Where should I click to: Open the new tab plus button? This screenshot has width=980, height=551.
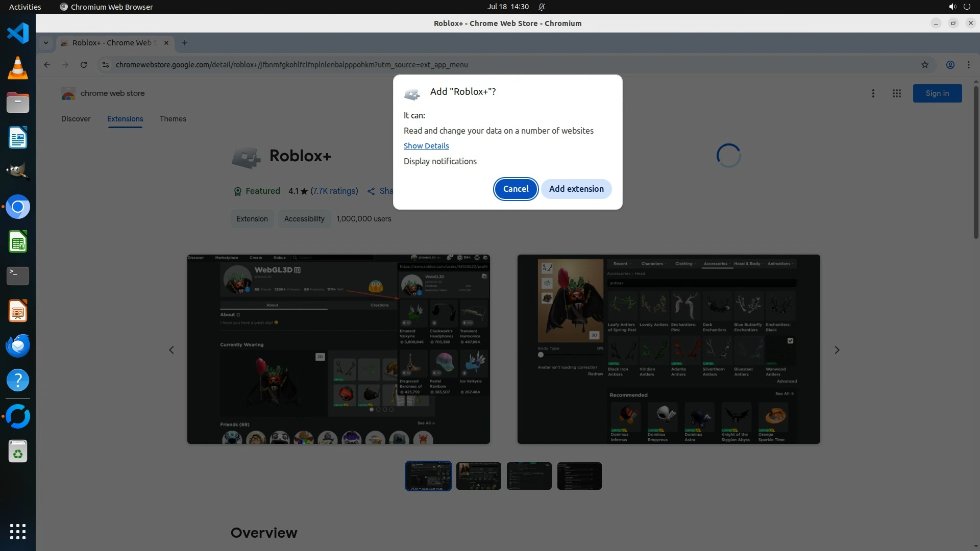click(185, 43)
